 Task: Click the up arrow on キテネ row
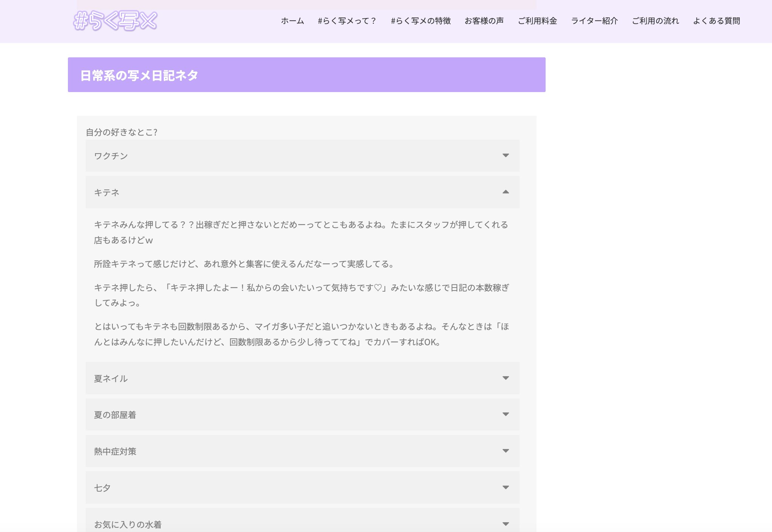[x=506, y=192]
